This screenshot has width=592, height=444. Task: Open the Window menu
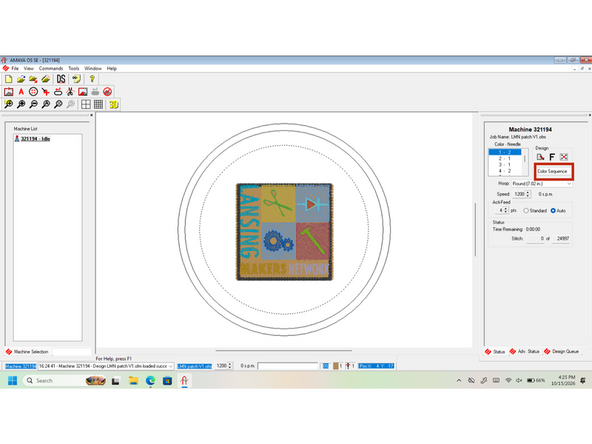(x=93, y=68)
